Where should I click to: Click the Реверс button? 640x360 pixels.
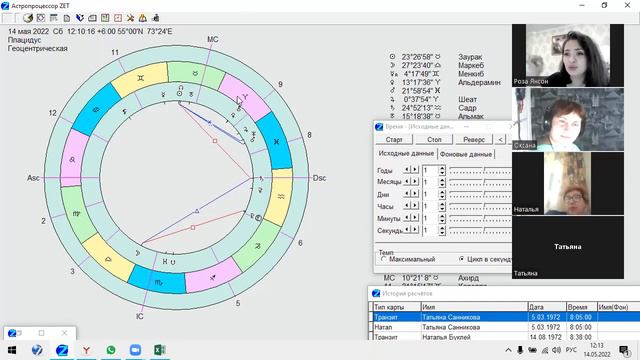[x=474, y=140]
